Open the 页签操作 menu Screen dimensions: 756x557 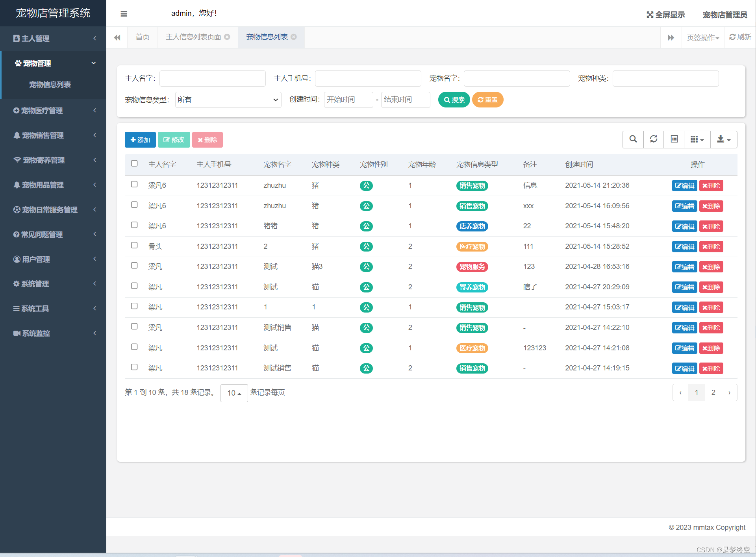[x=702, y=37]
